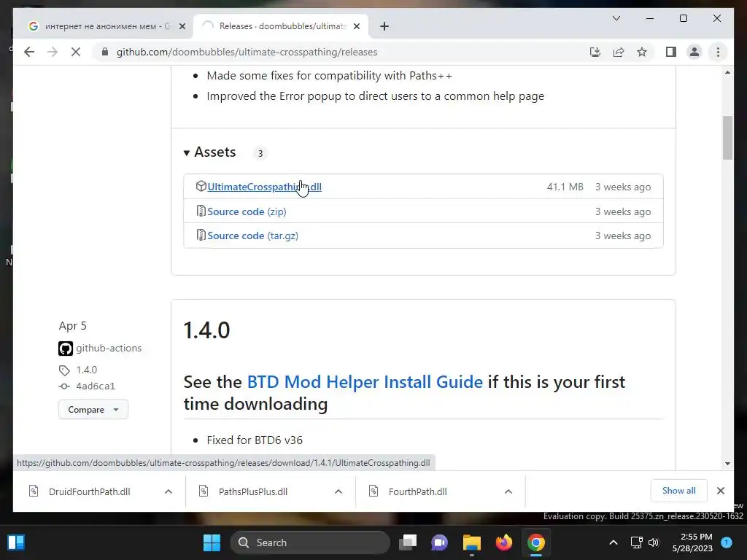The height and width of the screenshot is (560, 747).
Task: Click the scrollbar up arrow
Action: pos(727,72)
